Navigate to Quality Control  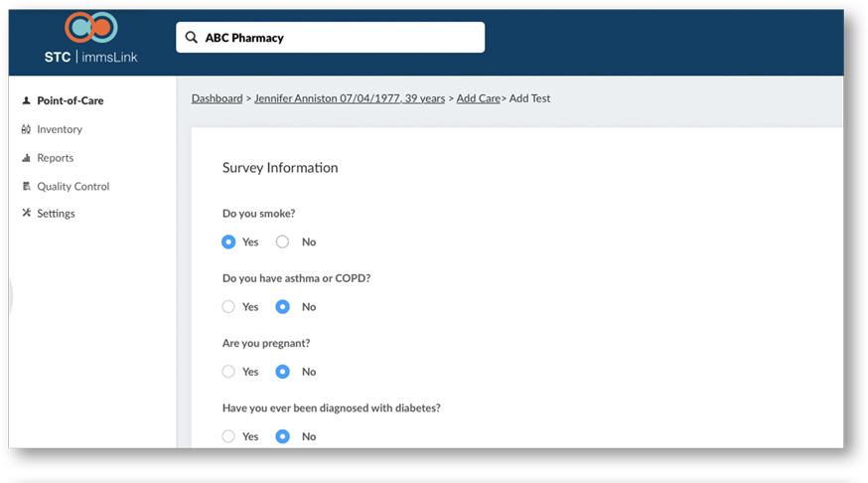coord(73,186)
